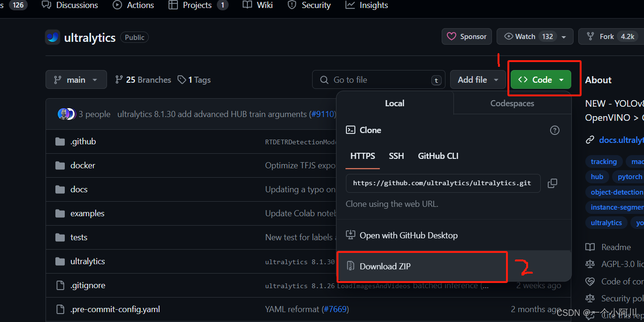Screen dimensions: 644x322
Task: Open the examples folder
Action: pyautogui.click(x=87, y=213)
